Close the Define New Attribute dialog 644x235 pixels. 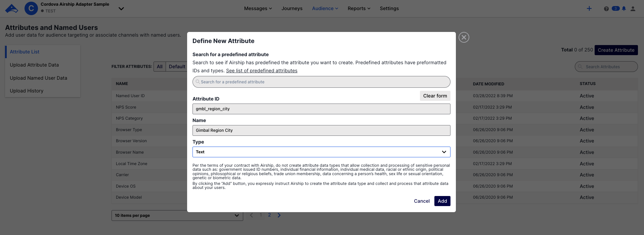point(464,37)
